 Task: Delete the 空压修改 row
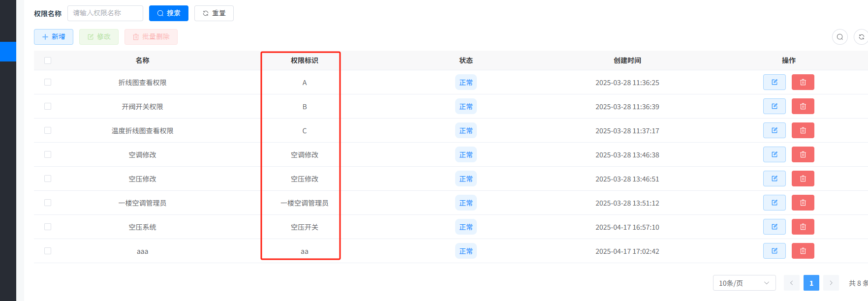[803, 179]
